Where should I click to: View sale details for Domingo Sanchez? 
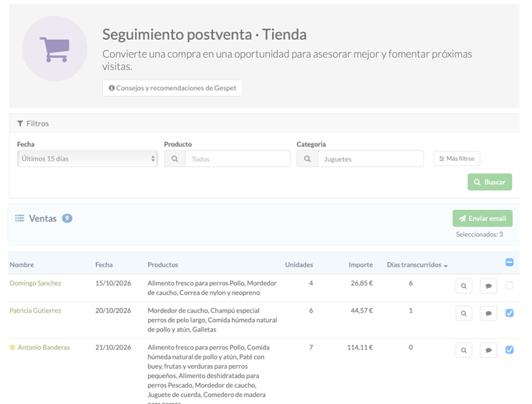464,286
